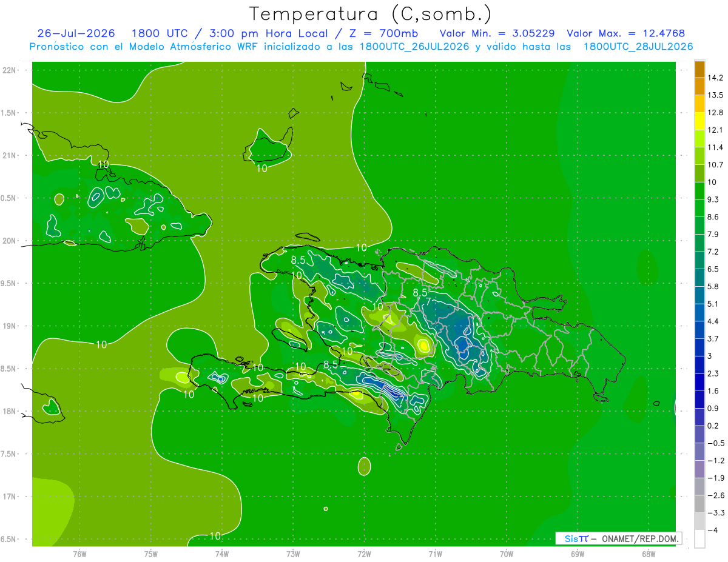Click the "9.3" color scale label
The height and width of the screenshot is (562, 728).
(714, 199)
